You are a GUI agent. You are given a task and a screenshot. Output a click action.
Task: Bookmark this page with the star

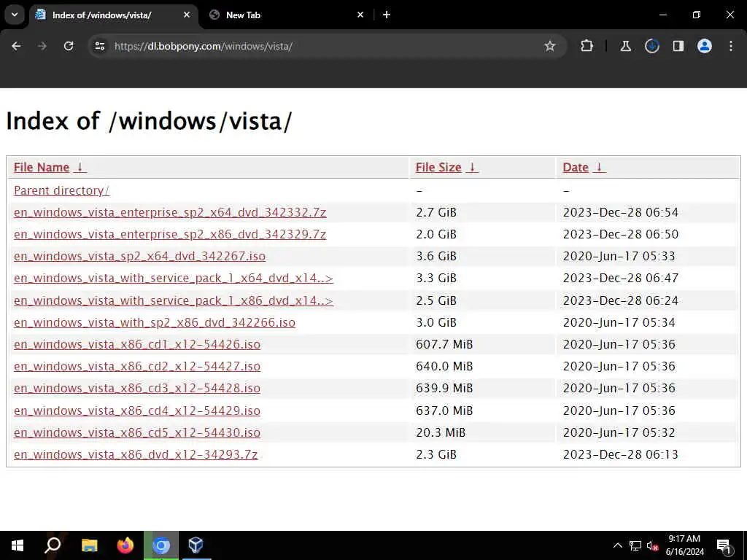pos(550,46)
